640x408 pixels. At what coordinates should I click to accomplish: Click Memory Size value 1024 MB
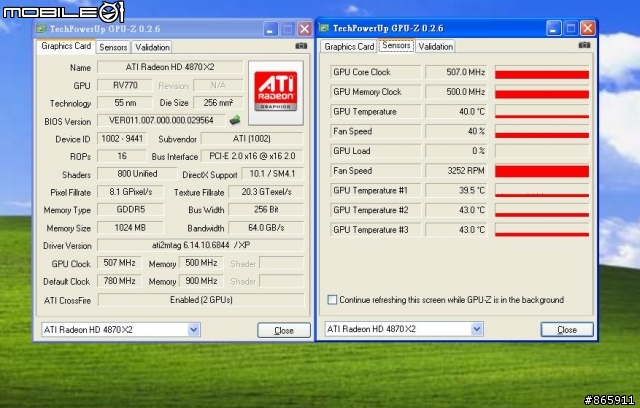point(130,227)
